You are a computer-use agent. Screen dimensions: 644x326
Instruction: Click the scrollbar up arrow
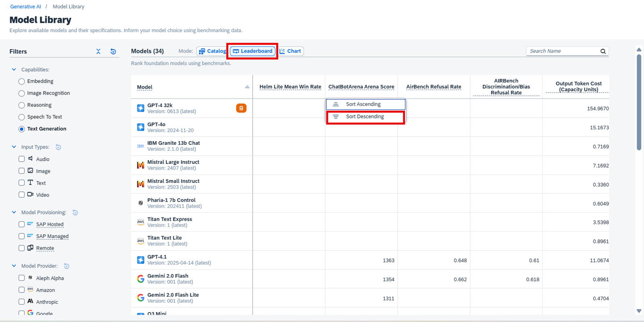639,50
